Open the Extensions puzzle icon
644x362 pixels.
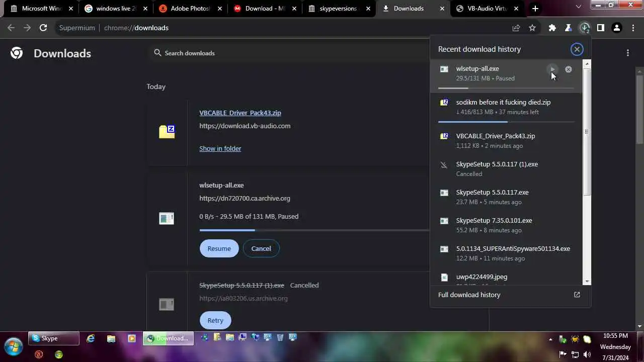pyautogui.click(x=552, y=28)
